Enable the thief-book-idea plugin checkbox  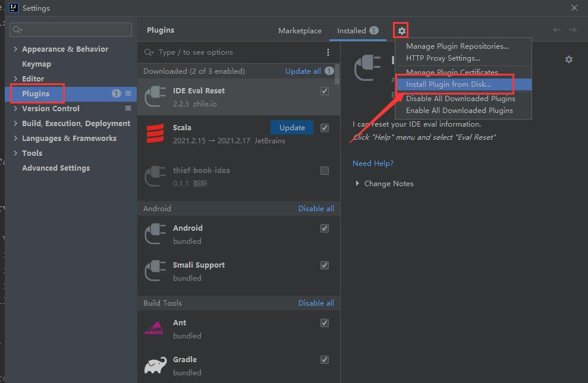pos(325,171)
